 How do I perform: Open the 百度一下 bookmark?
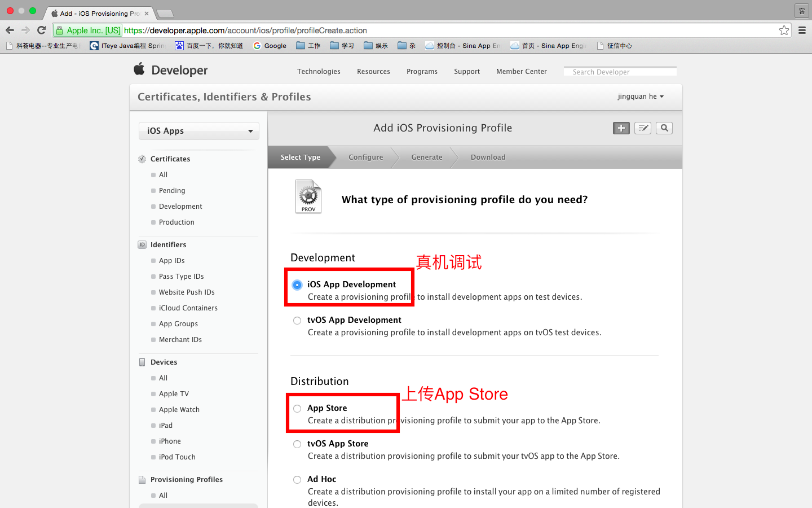(209, 46)
